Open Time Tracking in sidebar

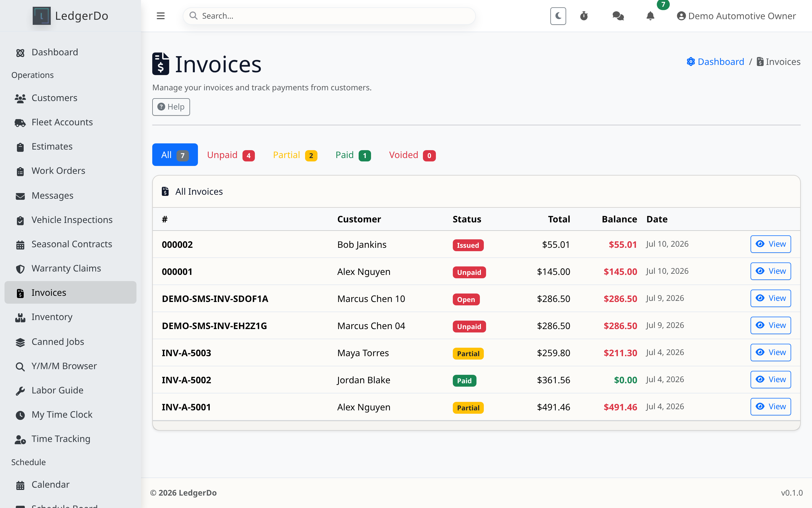70,439
